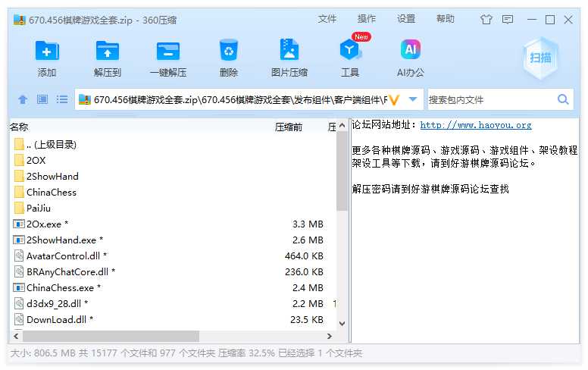Click the 2.2 MB size of d3dx9_28.dll

click(x=308, y=303)
